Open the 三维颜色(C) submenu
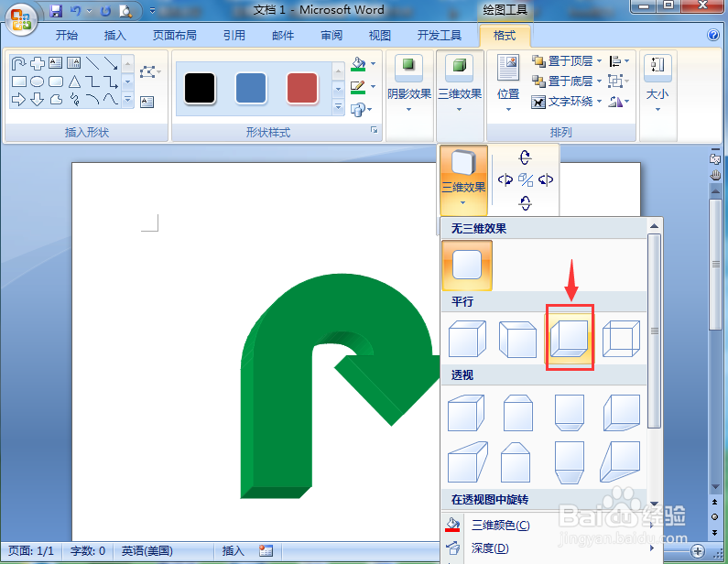Viewport: 728px width, 564px height. pos(550,525)
